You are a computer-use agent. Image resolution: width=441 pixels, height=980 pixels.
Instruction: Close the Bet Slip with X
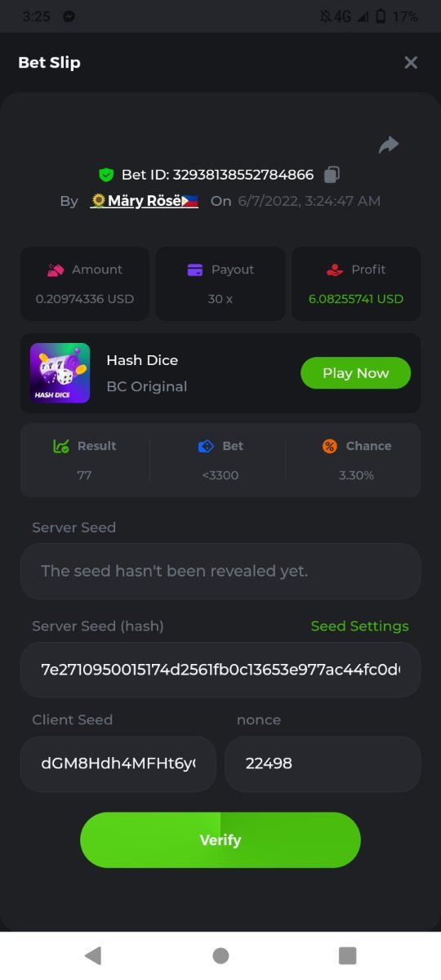point(411,63)
